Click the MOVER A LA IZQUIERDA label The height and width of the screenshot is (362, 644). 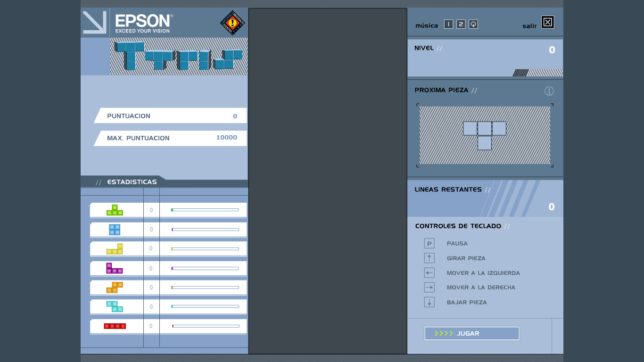pos(483,273)
